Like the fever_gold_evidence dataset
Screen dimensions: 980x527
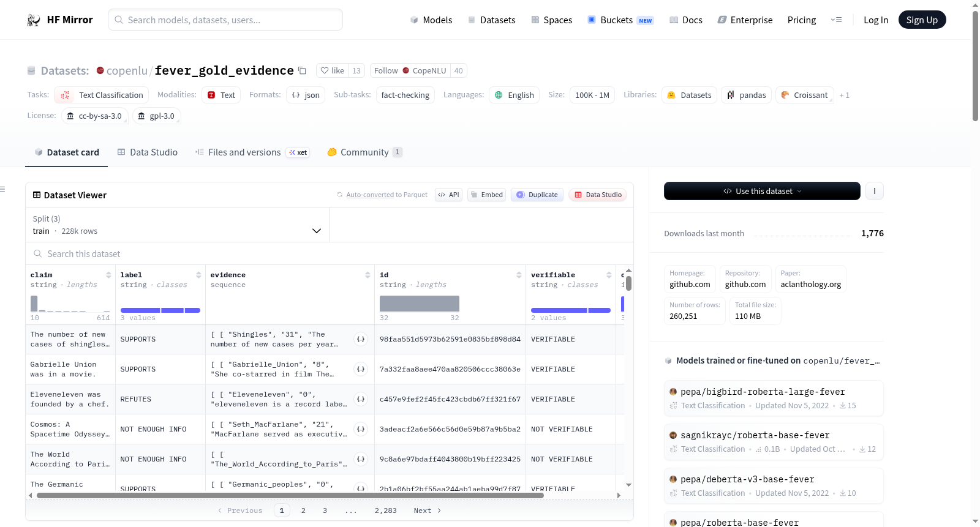point(333,70)
